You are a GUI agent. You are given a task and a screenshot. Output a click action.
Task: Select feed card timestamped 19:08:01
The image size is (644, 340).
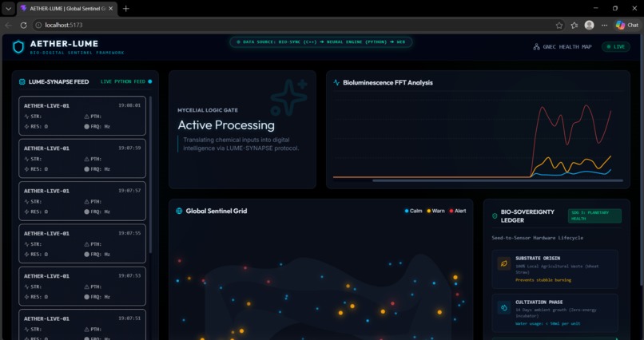click(82, 116)
